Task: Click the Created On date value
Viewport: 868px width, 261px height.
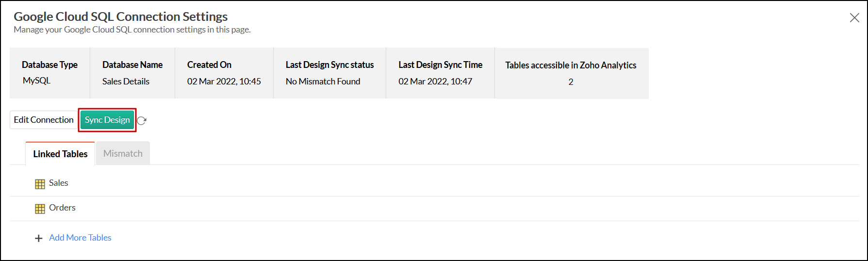Action: (x=224, y=82)
